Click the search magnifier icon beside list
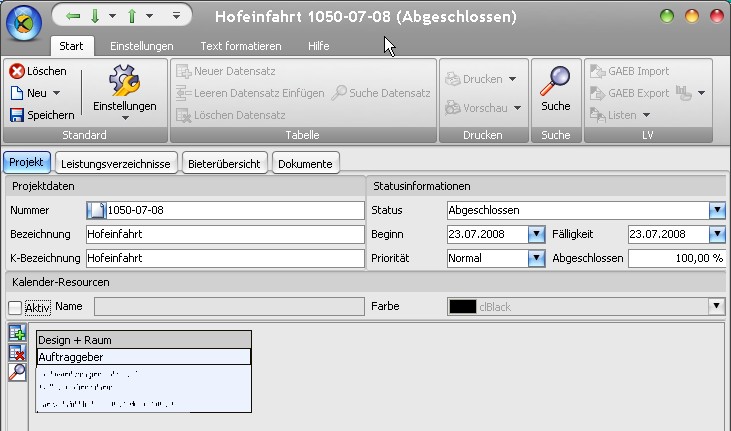Viewport: 731px width, 431px height. 17,372
